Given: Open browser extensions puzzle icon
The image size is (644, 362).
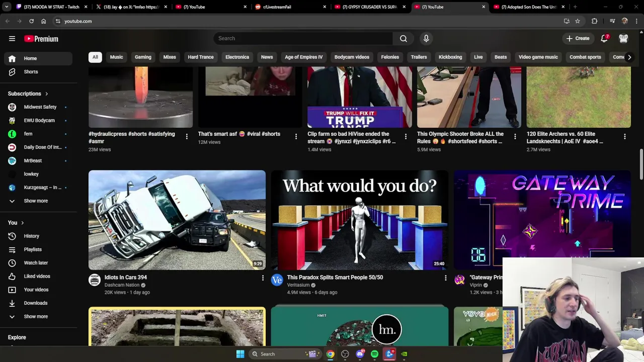Looking at the screenshot, I should pos(595,21).
